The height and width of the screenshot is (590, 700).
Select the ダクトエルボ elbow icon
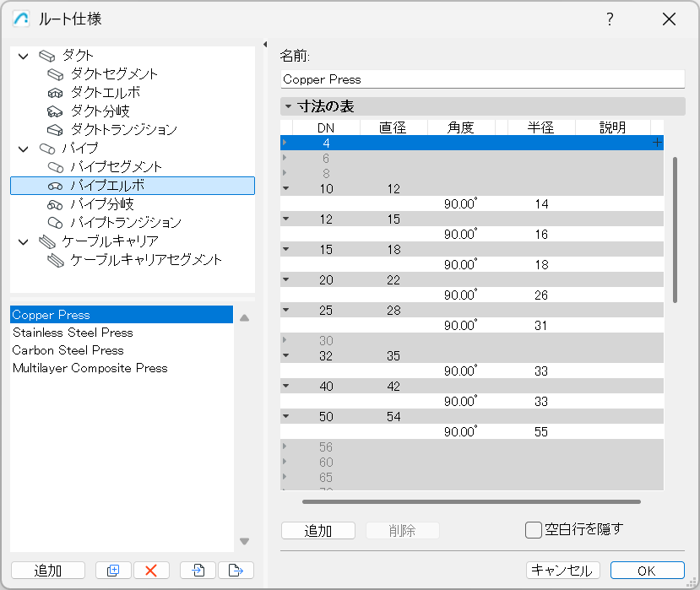pyautogui.click(x=56, y=93)
